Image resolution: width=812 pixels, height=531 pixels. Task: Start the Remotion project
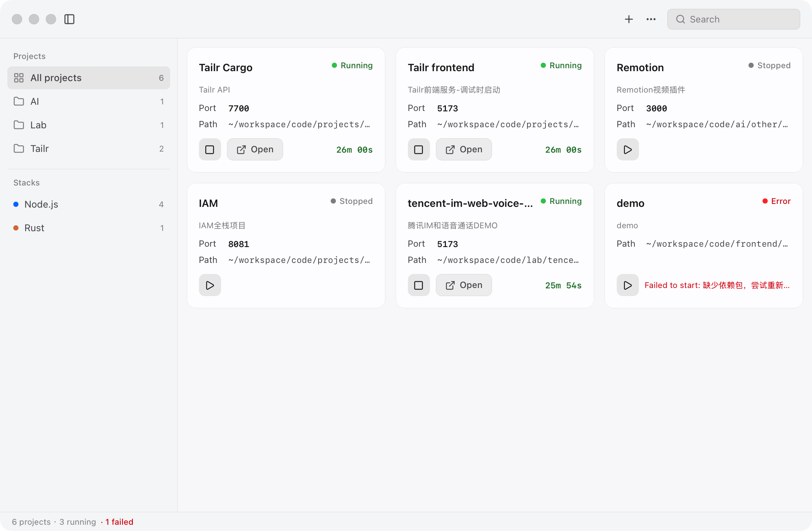[x=627, y=149]
